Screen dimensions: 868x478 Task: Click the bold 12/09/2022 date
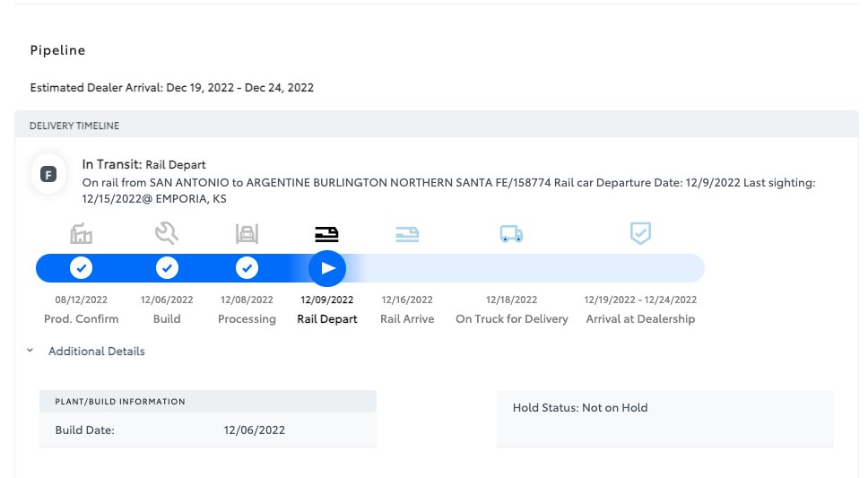[x=327, y=300]
